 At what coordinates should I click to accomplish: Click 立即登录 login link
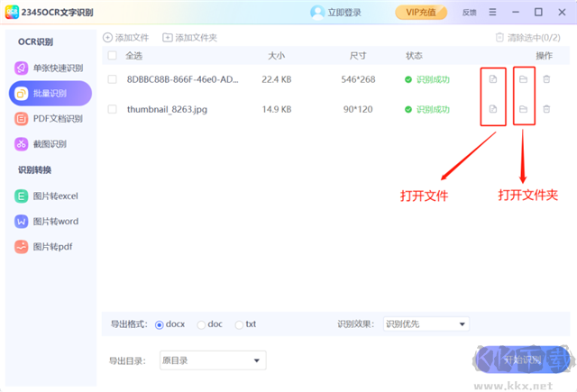pos(344,13)
